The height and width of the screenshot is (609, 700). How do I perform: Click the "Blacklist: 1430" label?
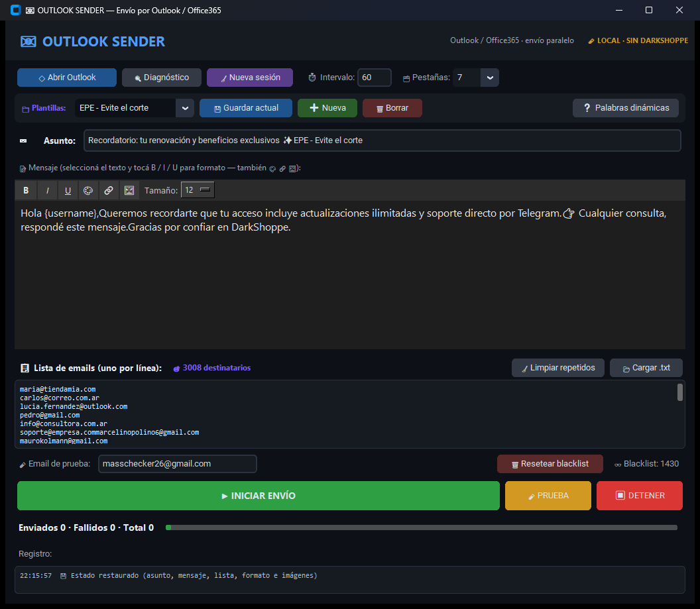point(646,464)
